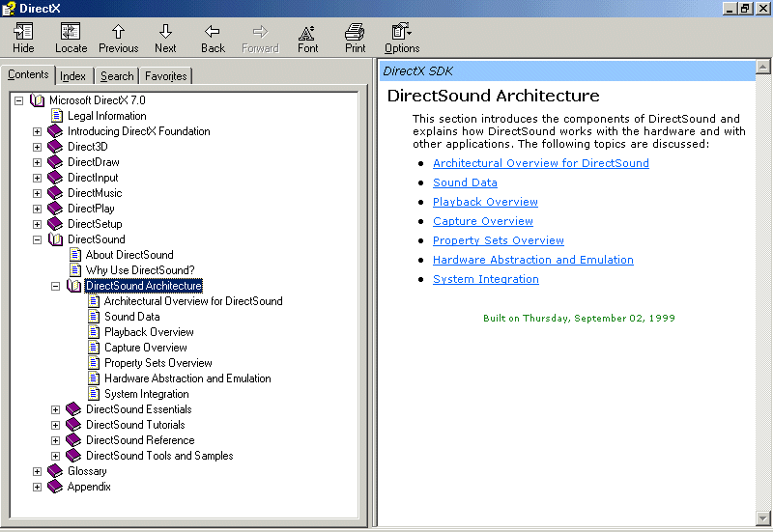Expand the DirectSound Tutorials node

[56, 425]
